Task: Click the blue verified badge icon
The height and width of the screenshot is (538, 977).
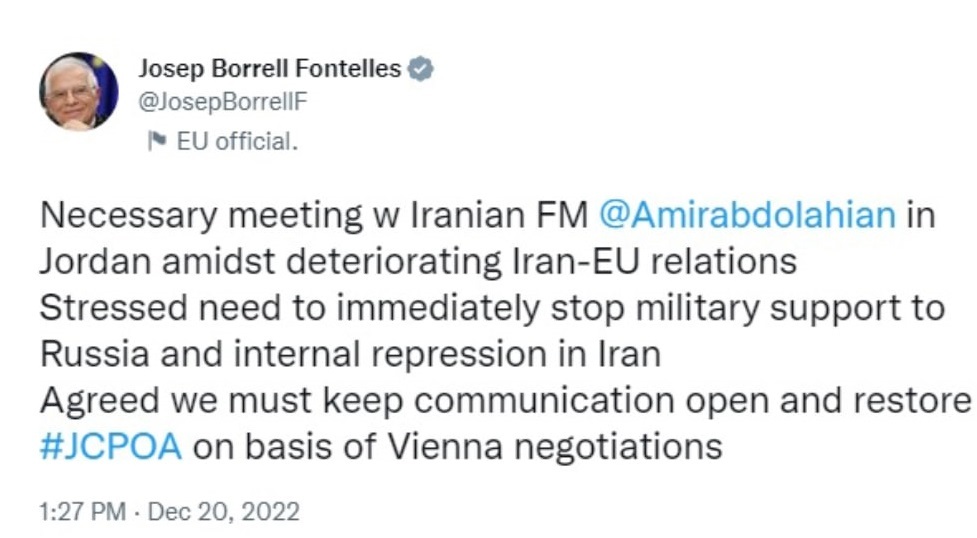Action: (x=422, y=69)
